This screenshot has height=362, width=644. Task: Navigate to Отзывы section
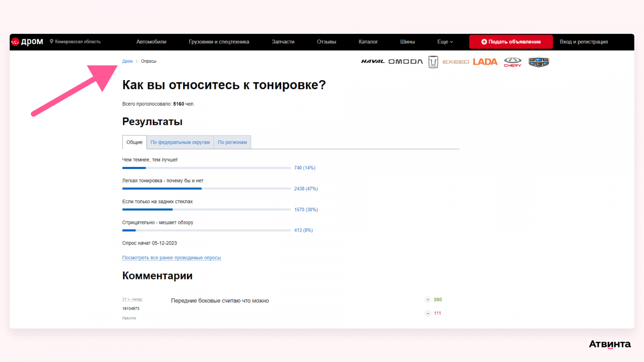326,42
